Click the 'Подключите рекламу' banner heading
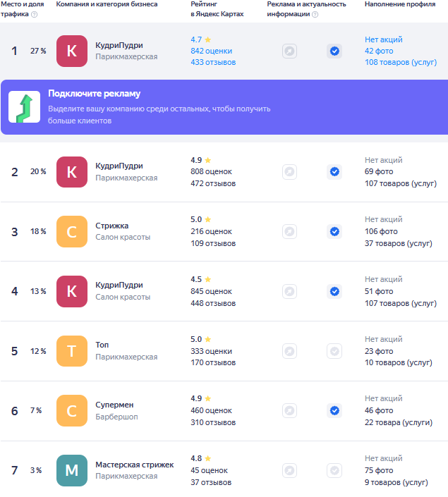 tap(94, 94)
